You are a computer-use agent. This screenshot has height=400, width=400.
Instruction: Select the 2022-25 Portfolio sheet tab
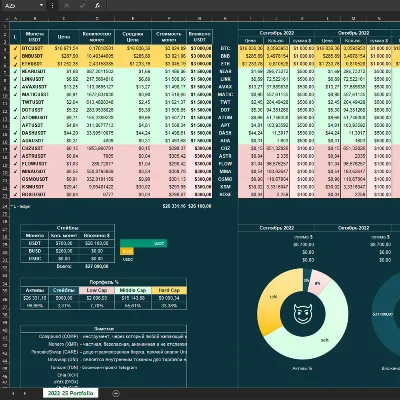[70, 393]
